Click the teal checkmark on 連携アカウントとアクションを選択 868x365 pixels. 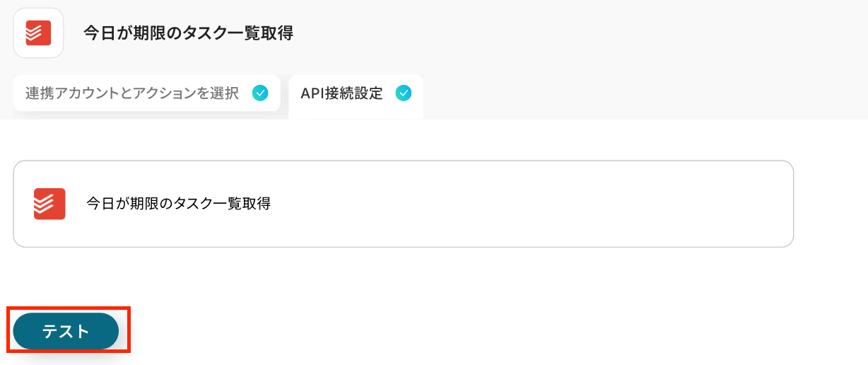260,93
